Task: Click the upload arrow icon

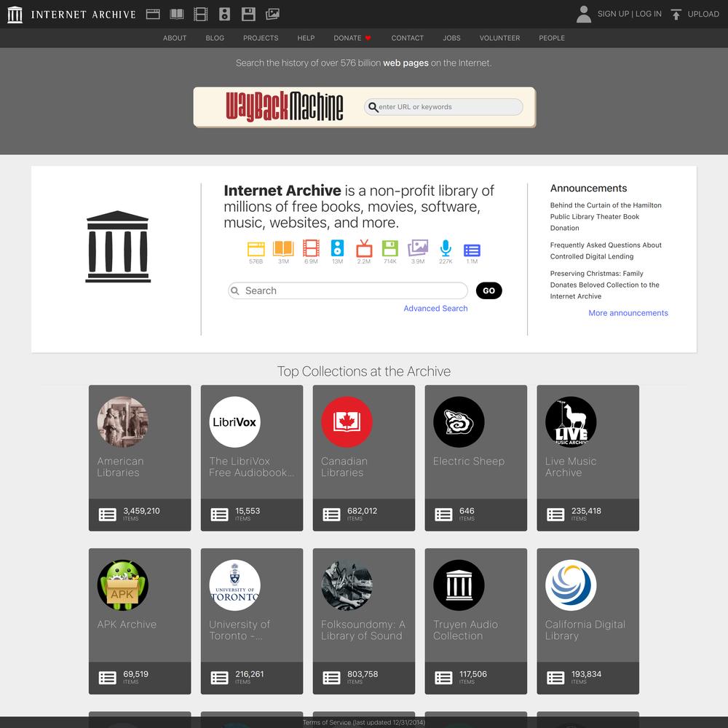Action: 676,15
